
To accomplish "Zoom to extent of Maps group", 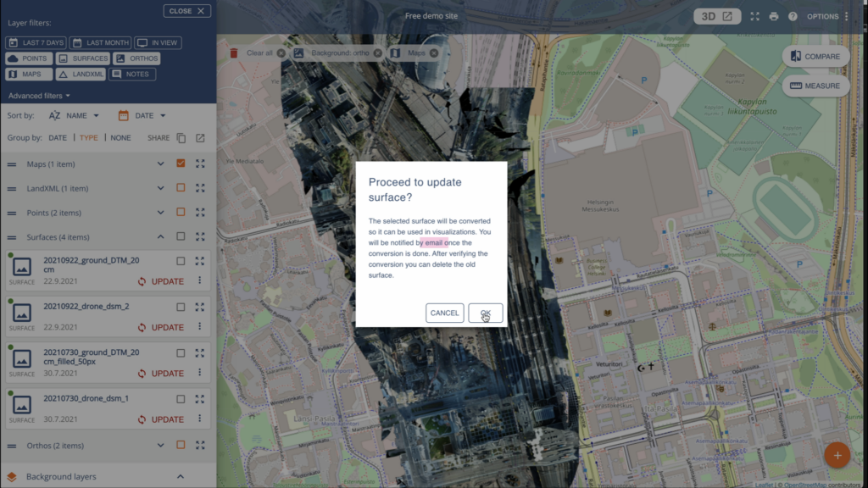I will pyautogui.click(x=200, y=164).
